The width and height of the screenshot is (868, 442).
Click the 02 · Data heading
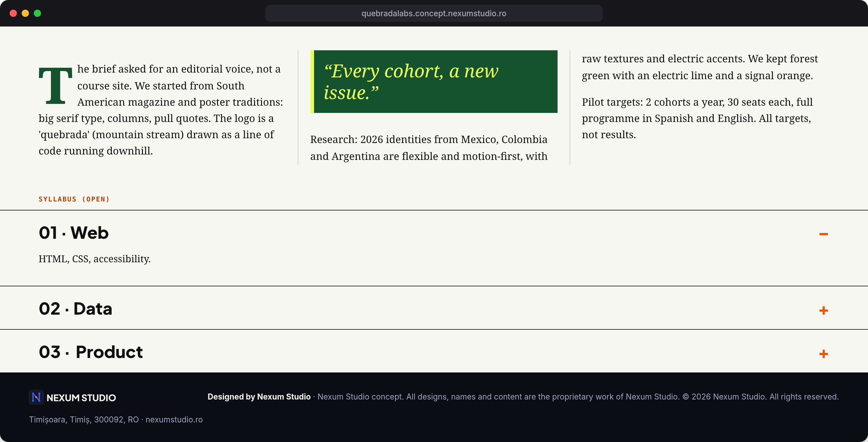point(75,309)
